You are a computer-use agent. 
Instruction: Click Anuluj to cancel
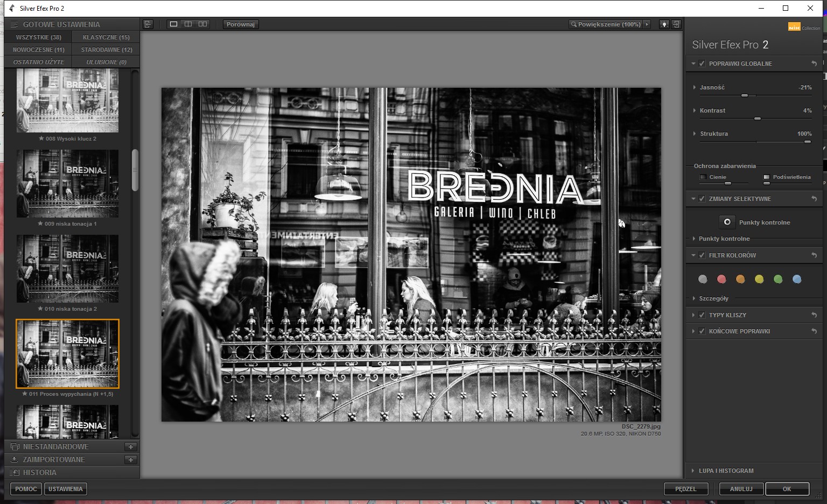pos(741,489)
